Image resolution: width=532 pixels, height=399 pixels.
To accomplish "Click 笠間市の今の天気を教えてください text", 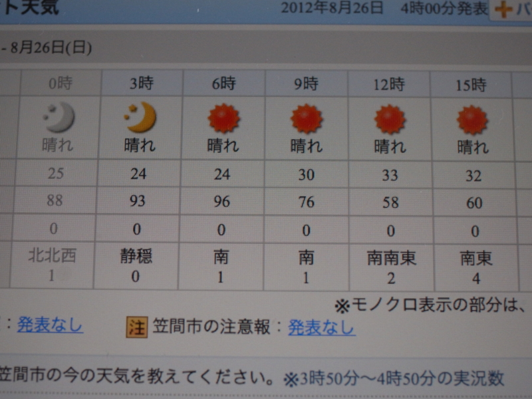I will coord(136,376).
